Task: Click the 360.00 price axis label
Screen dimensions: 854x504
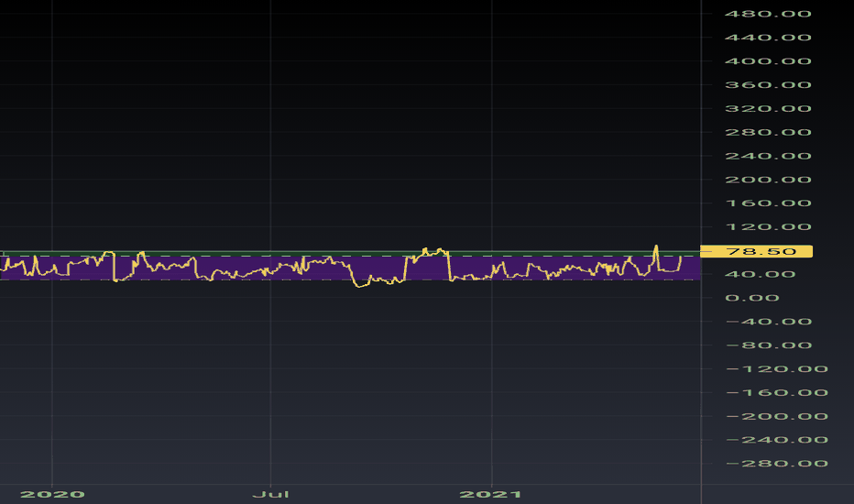Action: click(768, 85)
